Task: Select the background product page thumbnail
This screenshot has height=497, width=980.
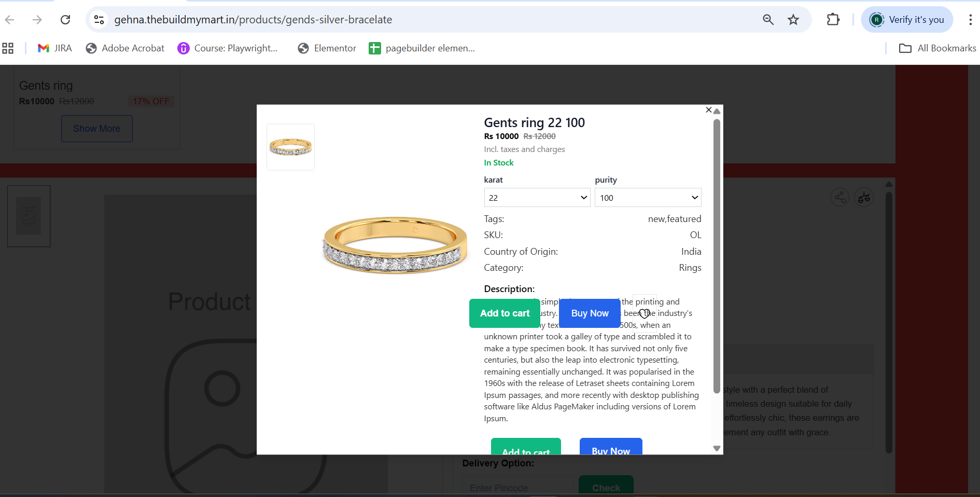Action: coord(29,216)
